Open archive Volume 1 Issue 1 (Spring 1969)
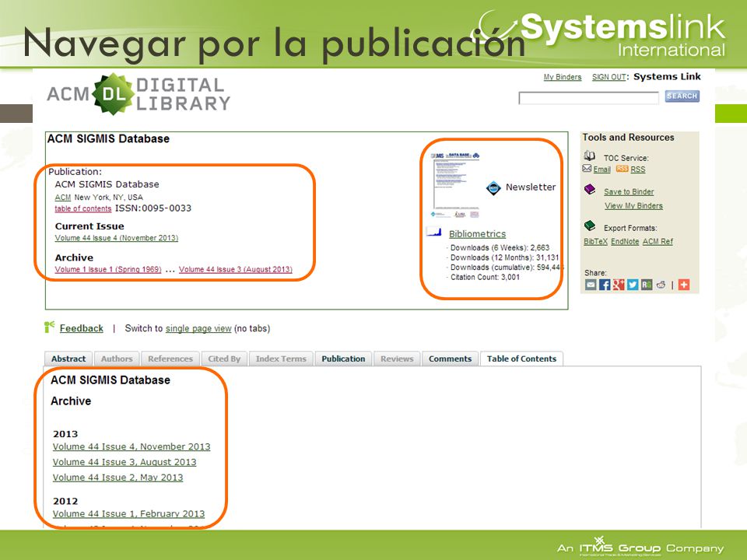The image size is (747, 560). (x=108, y=269)
